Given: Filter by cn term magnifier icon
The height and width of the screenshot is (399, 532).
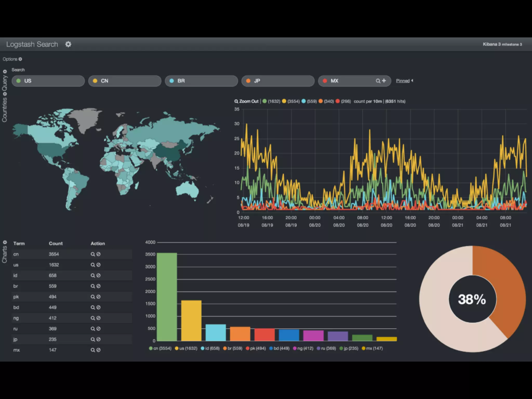Looking at the screenshot, I should click(92, 254).
